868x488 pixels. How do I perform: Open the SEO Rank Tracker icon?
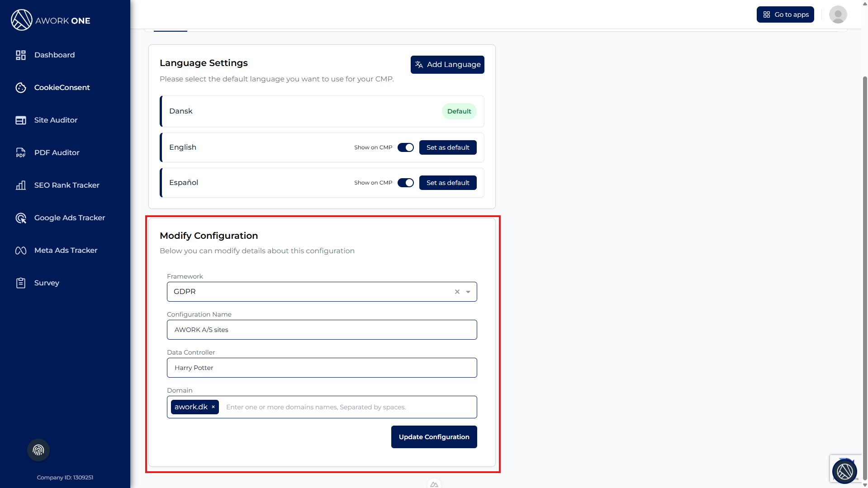(x=21, y=185)
